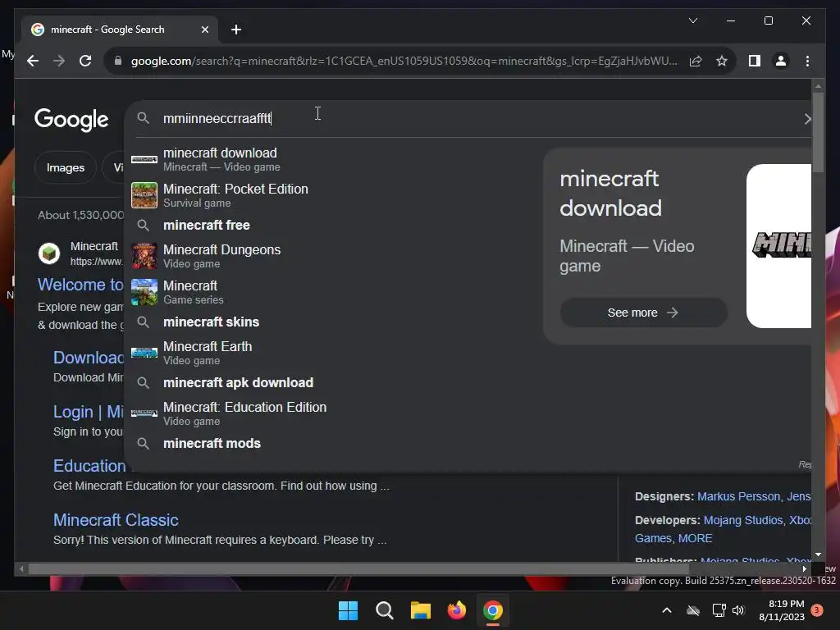Screen dimensions: 840x630
Task: Open the Education result link
Action: 89,466
